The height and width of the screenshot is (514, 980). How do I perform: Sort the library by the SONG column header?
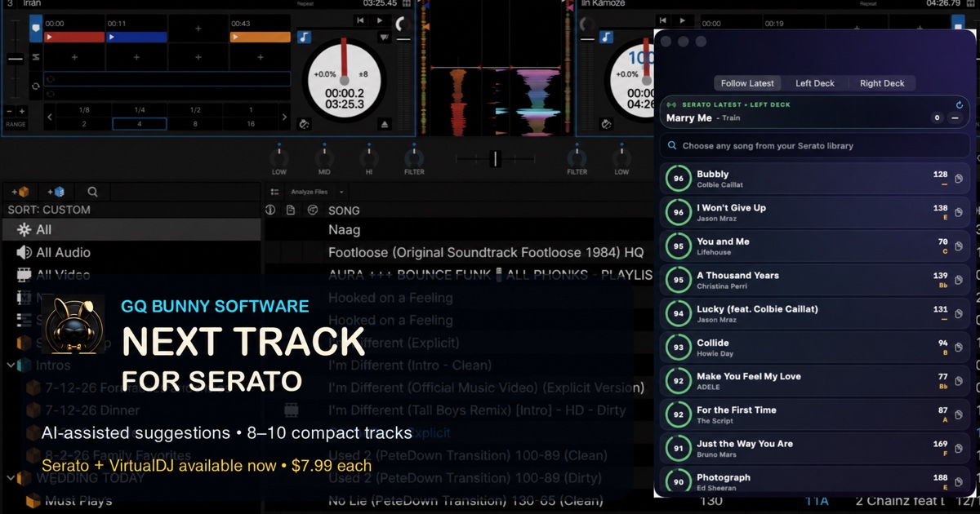pos(344,210)
